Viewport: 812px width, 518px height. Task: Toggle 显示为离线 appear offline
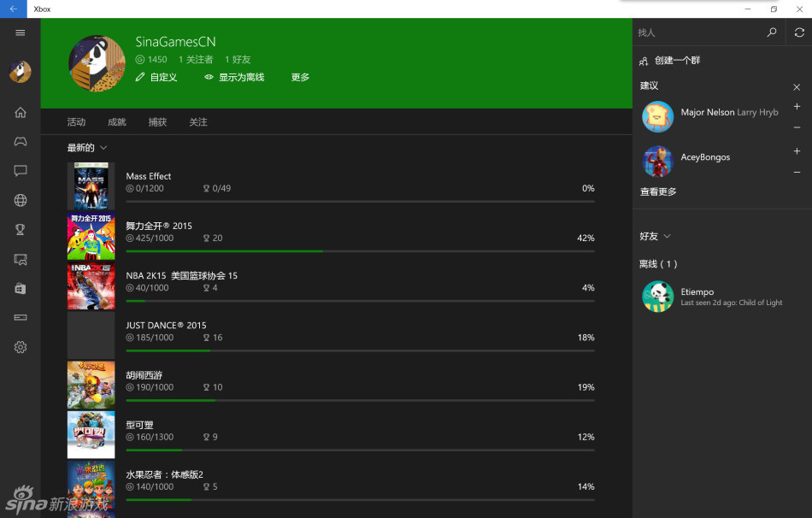coord(234,78)
